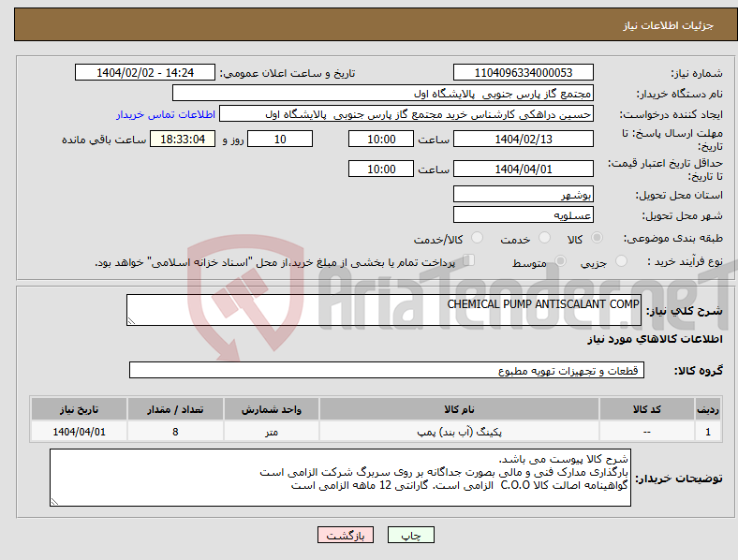
Task: Click the row number cell 1
Action: point(708,432)
